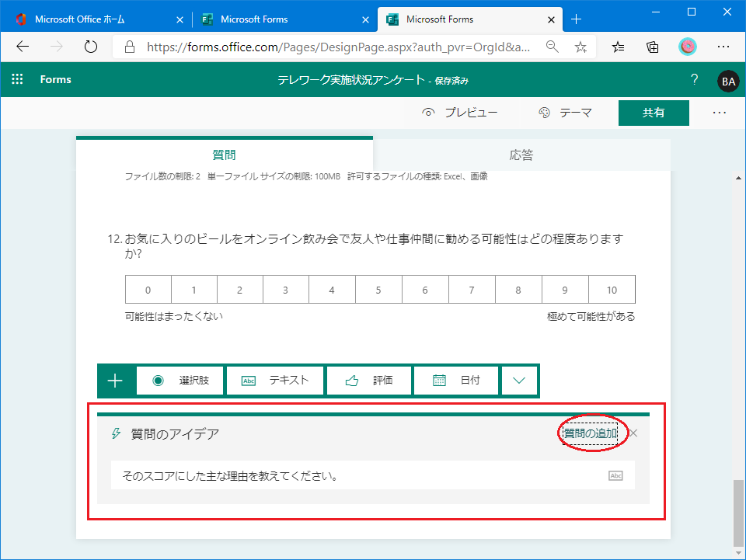Viewport: 746px width, 560px height.
Task: Switch to the 応答 responses tab
Action: 521,155
